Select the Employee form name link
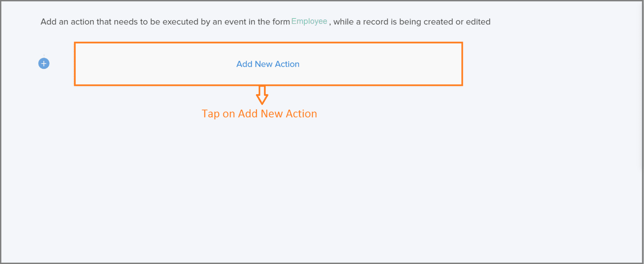Viewport: 644px width, 264px height. (309, 21)
